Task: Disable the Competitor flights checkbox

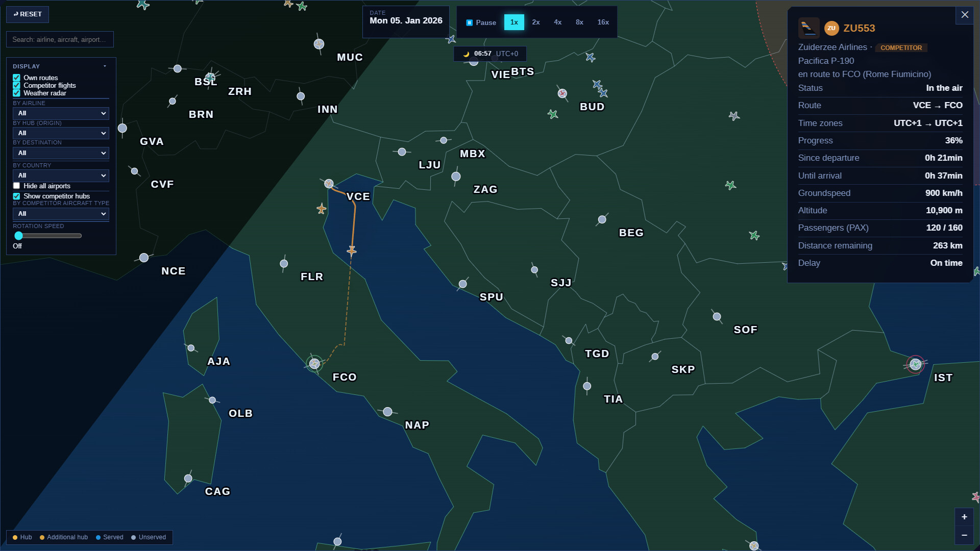Action: coord(16,86)
